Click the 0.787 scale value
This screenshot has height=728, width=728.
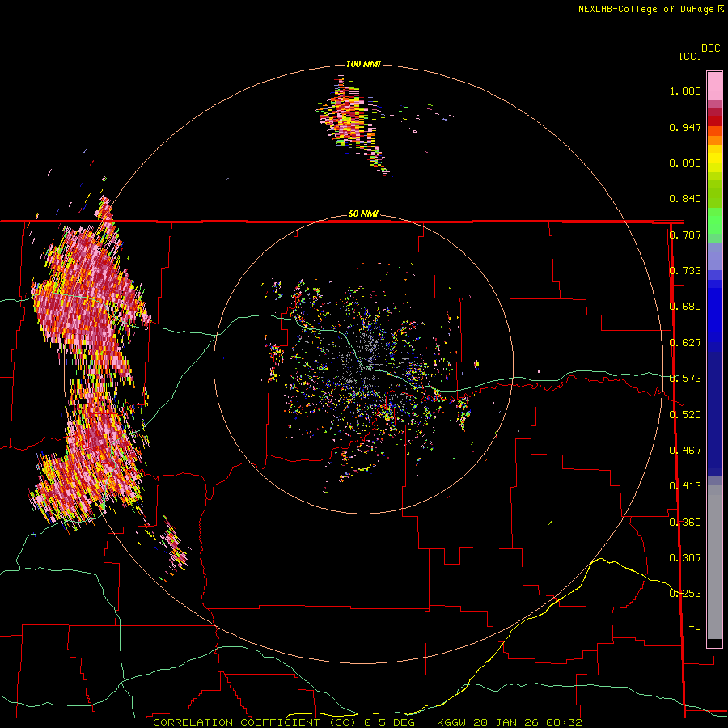685,235
